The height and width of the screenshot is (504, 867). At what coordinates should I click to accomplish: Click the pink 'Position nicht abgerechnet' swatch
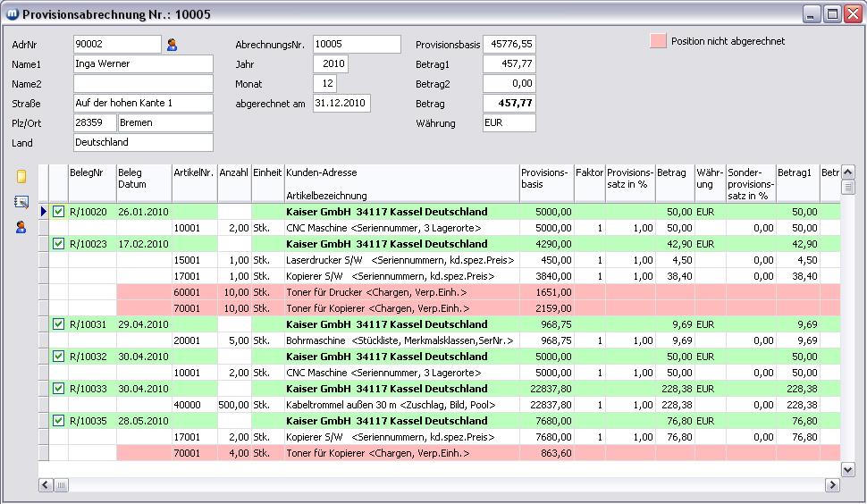(658, 41)
